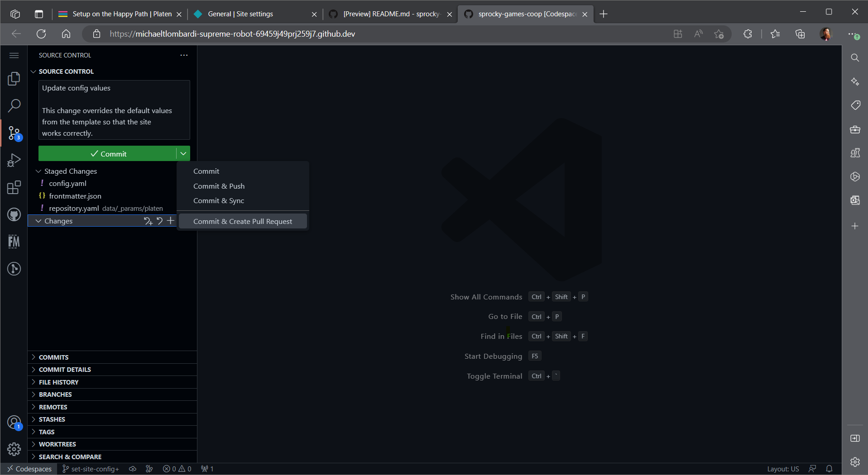Viewport: 868px width, 475px height.
Task: Click the commit message text box
Action: [114, 110]
